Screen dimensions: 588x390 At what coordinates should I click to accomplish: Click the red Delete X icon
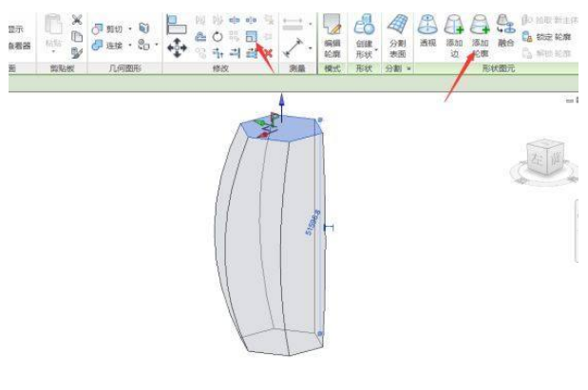click(x=268, y=53)
